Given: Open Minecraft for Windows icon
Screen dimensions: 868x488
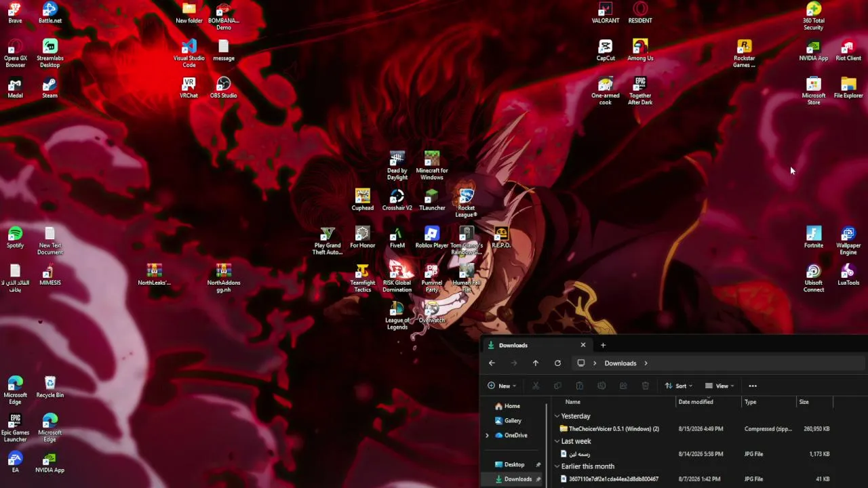Looking at the screenshot, I should pyautogui.click(x=432, y=165).
